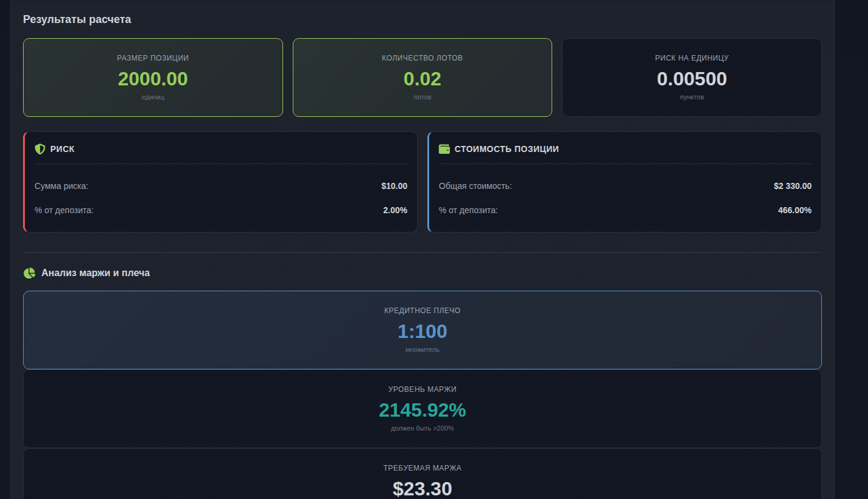868x499 pixels.
Task: Click the СТОИМОСТЬ ПОЗИЦИИ panel title text
Action: coord(506,149)
